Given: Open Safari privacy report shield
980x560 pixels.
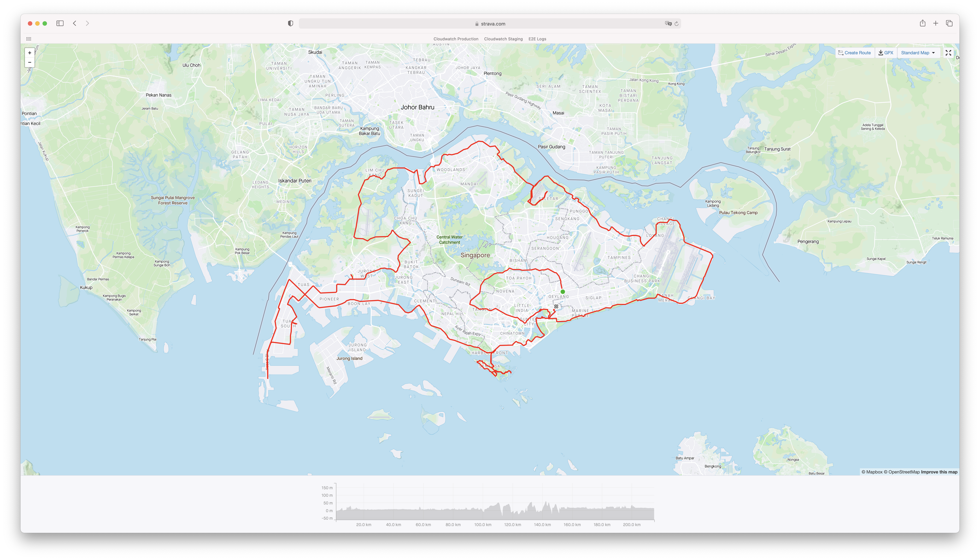Looking at the screenshot, I should pos(290,23).
